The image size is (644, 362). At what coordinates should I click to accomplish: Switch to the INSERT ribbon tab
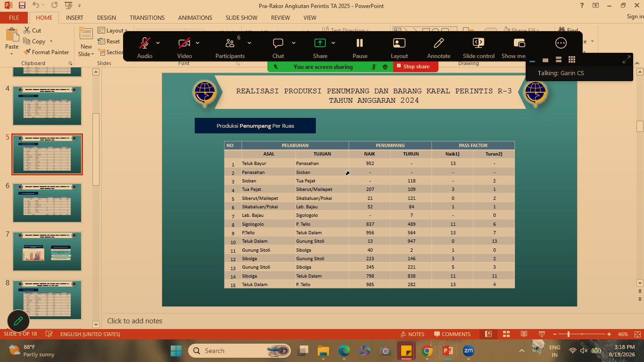[74, 17]
